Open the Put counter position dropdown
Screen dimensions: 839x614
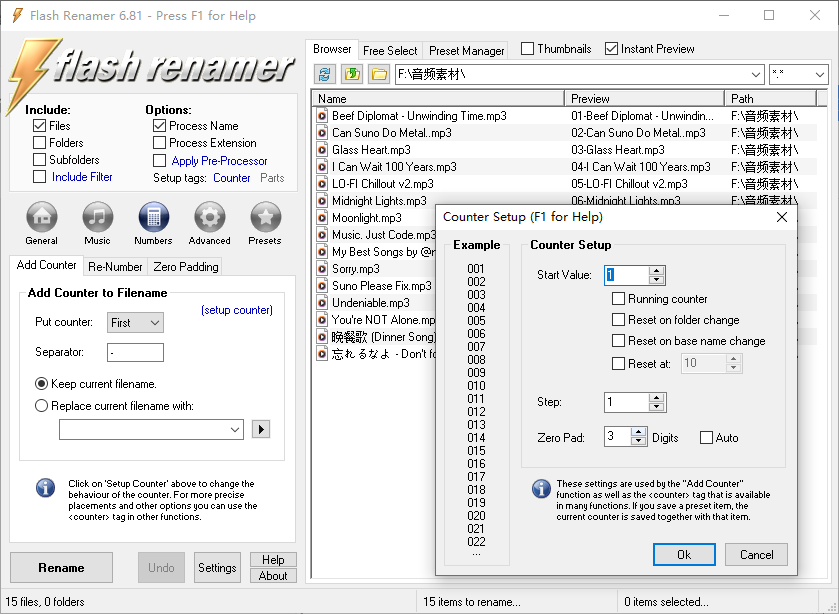coord(135,323)
